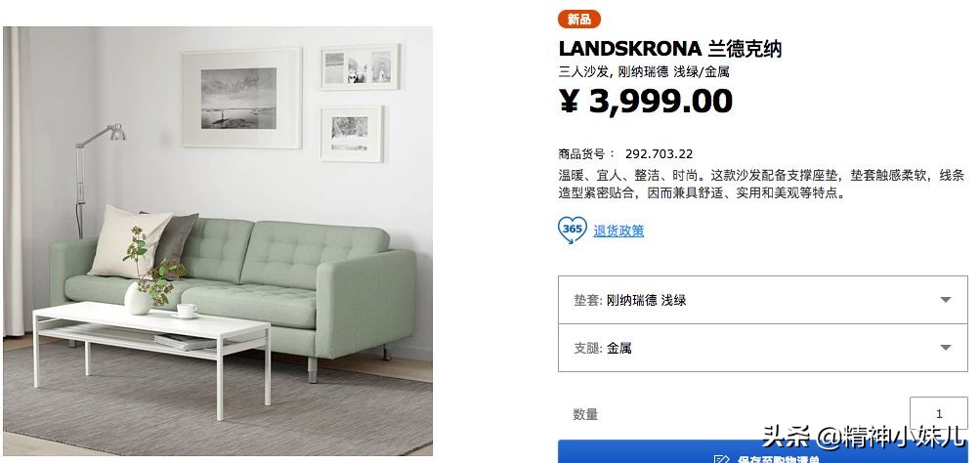Click the orange 新品 badge
The image size is (980, 463).
(579, 20)
